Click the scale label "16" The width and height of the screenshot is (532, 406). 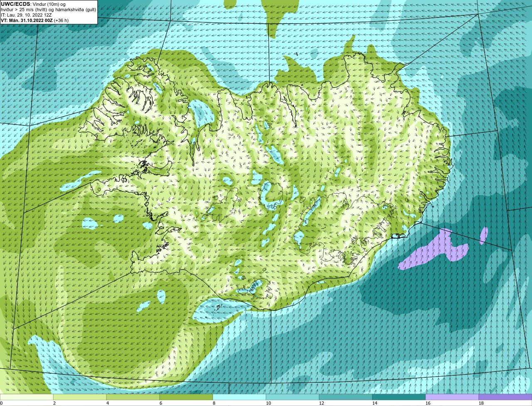click(x=428, y=403)
